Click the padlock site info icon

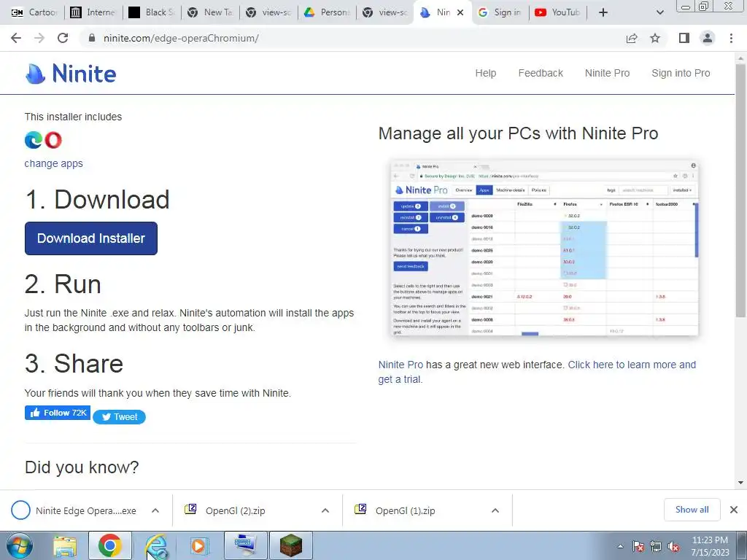92,38
